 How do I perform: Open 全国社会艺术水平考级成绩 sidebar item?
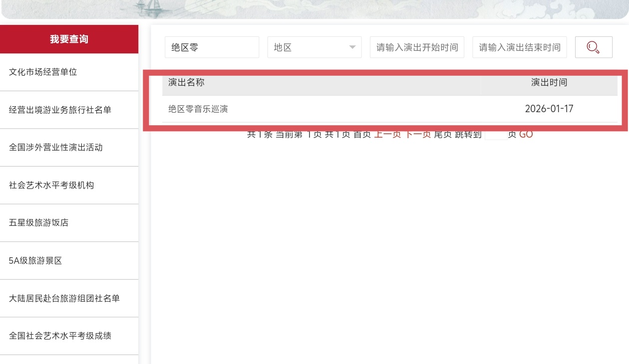click(x=69, y=336)
